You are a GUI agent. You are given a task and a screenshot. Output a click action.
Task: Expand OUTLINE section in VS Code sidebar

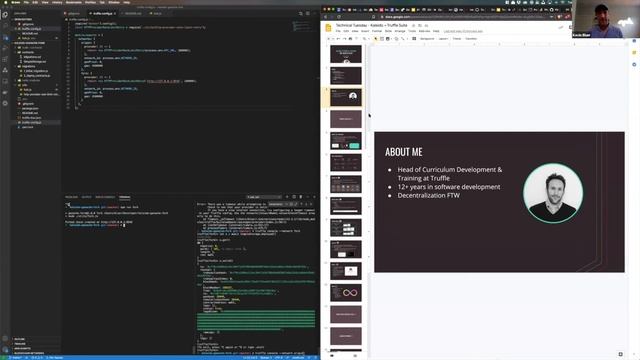coord(20,339)
